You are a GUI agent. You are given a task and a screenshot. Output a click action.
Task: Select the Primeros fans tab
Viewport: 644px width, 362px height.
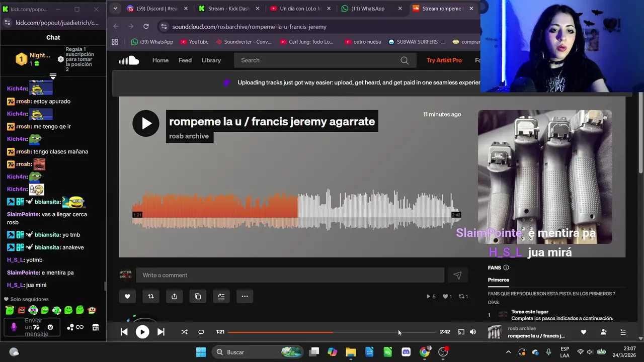(x=499, y=280)
